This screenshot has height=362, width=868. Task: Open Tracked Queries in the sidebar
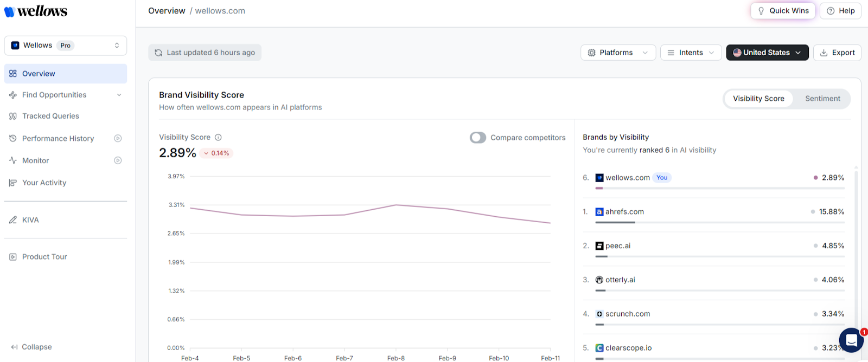coord(50,116)
